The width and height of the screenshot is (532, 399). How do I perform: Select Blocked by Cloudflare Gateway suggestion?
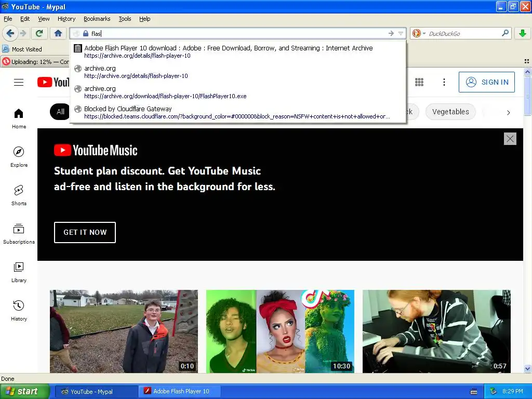click(x=238, y=112)
